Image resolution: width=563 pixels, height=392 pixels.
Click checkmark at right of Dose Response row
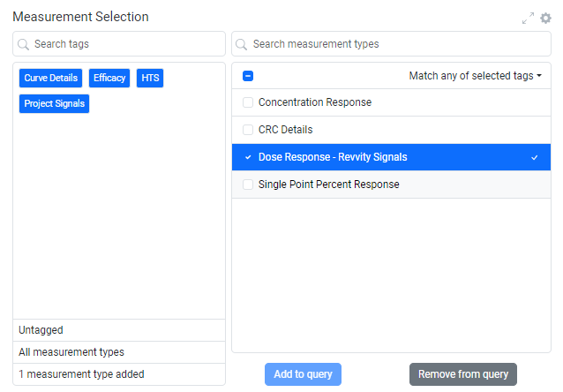tap(534, 157)
